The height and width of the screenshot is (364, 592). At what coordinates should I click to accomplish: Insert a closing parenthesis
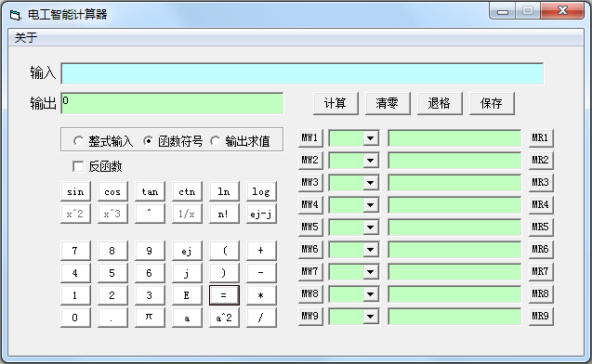click(224, 273)
